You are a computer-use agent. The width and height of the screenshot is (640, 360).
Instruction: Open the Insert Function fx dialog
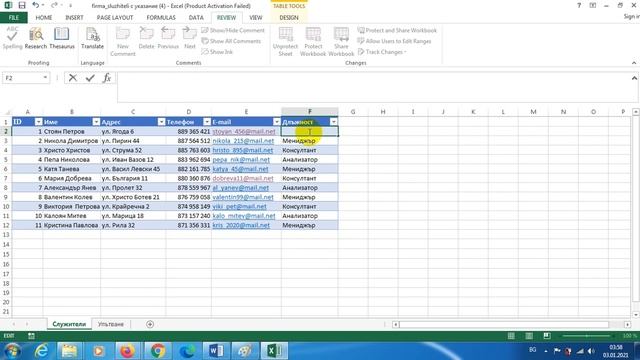point(107,78)
